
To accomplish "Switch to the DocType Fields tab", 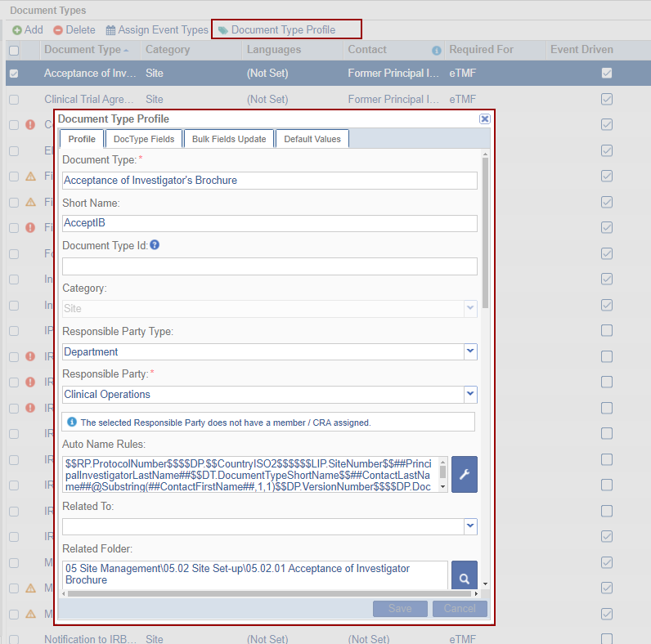I will tap(144, 139).
